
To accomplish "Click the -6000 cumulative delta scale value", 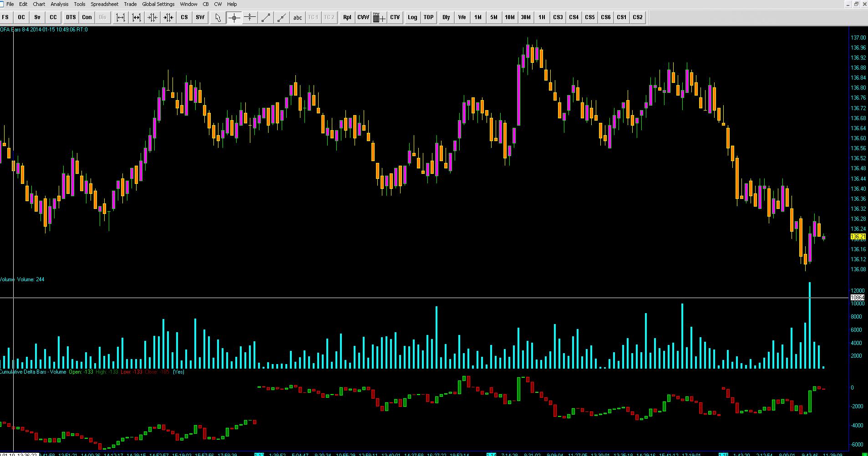I will pyautogui.click(x=857, y=445).
